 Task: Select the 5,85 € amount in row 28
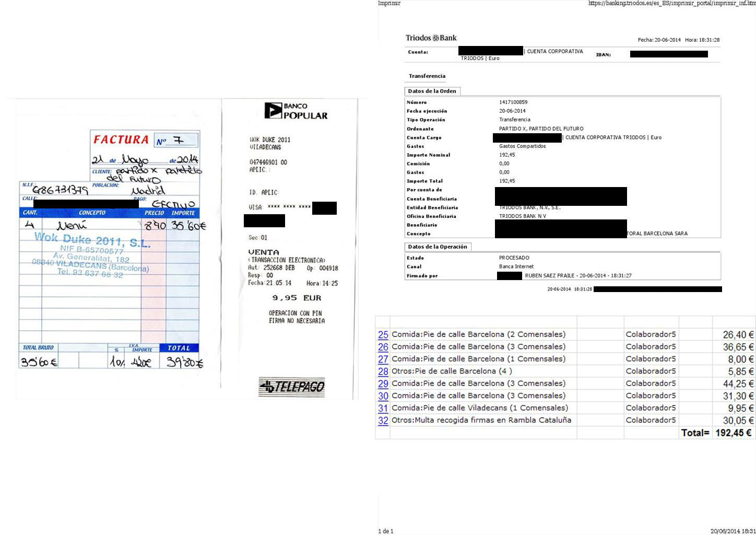(x=741, y=371)
